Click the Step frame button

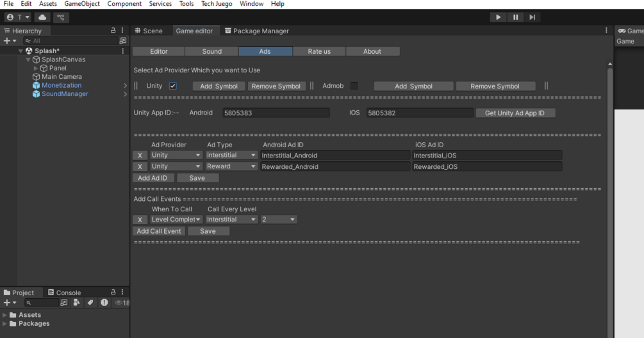[533, 17]
